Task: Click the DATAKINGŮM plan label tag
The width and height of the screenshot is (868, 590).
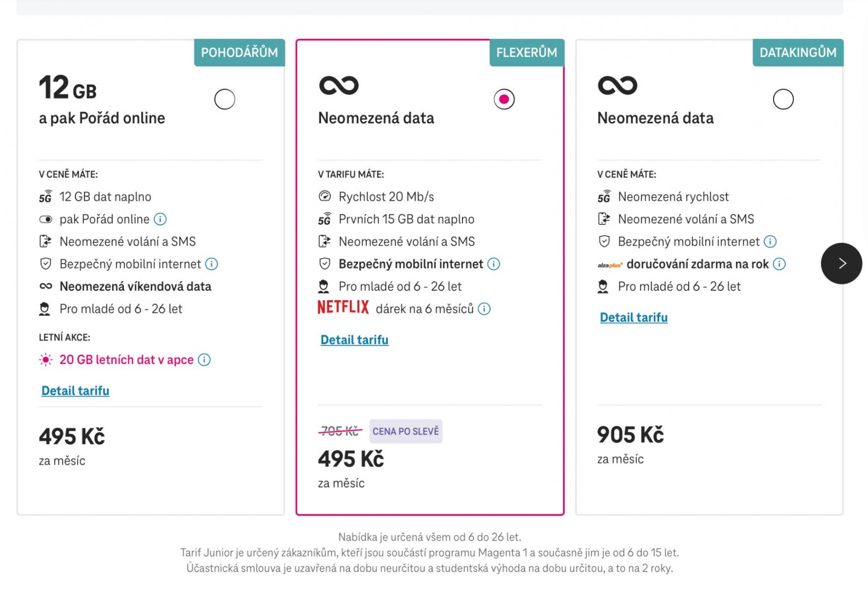Action: coord(798,53)
